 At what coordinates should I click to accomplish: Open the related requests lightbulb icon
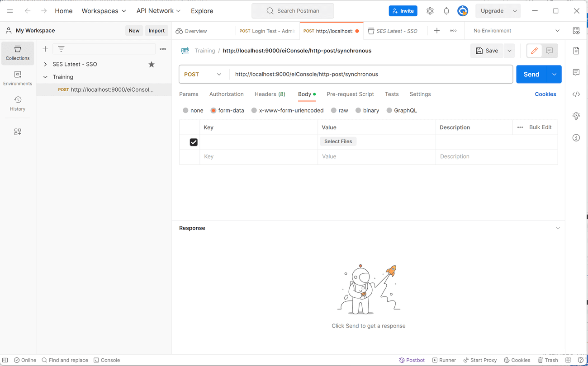[x=576, y=116]
